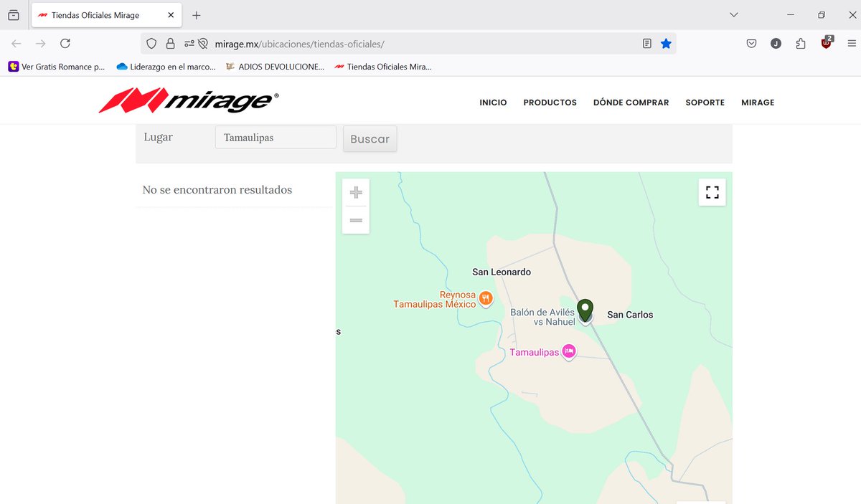Viewport: 861px width, 504px height.
Task: Close the Tiendas Oficiales Mirage tab
Action: coord(171,15)
